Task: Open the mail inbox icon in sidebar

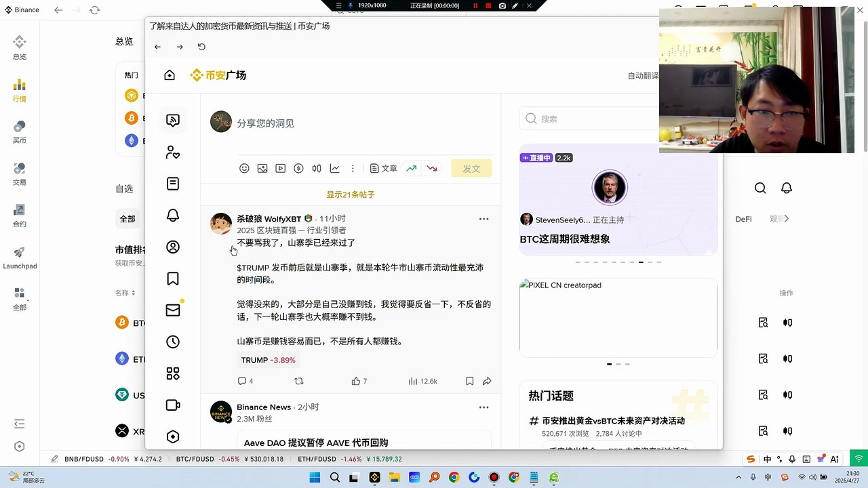Action: (x=173, y=310)
